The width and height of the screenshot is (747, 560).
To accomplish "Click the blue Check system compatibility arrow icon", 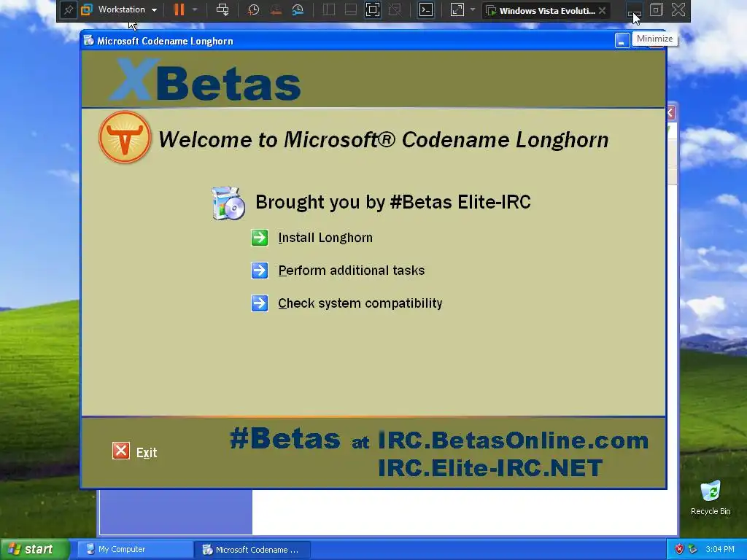I will coord(260,303).
